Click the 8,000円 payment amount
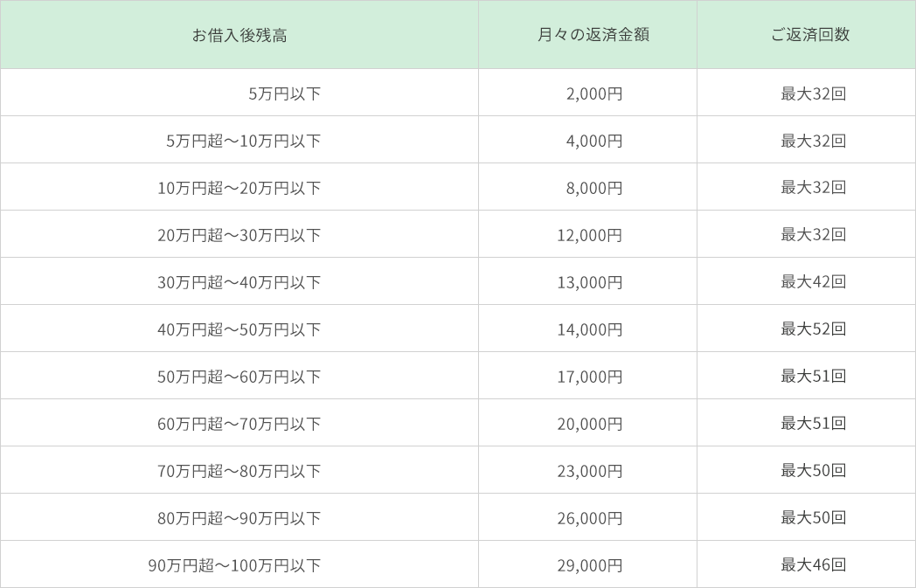916x588 pixels. (594, 188)
